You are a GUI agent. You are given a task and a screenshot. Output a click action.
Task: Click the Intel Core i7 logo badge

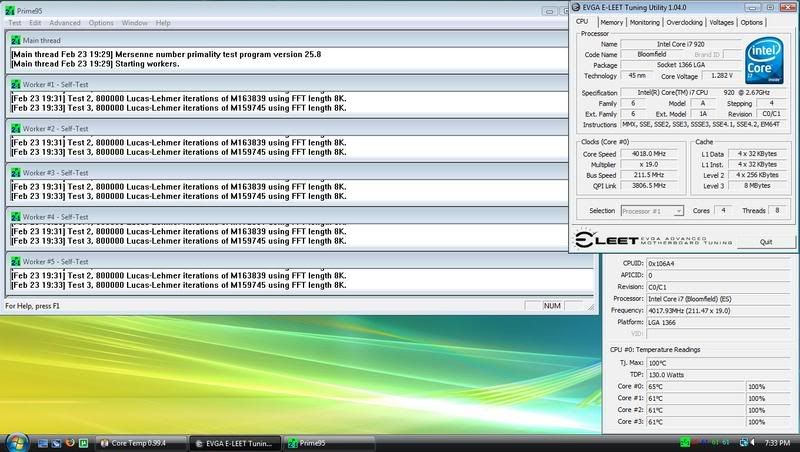pos(764,61)
